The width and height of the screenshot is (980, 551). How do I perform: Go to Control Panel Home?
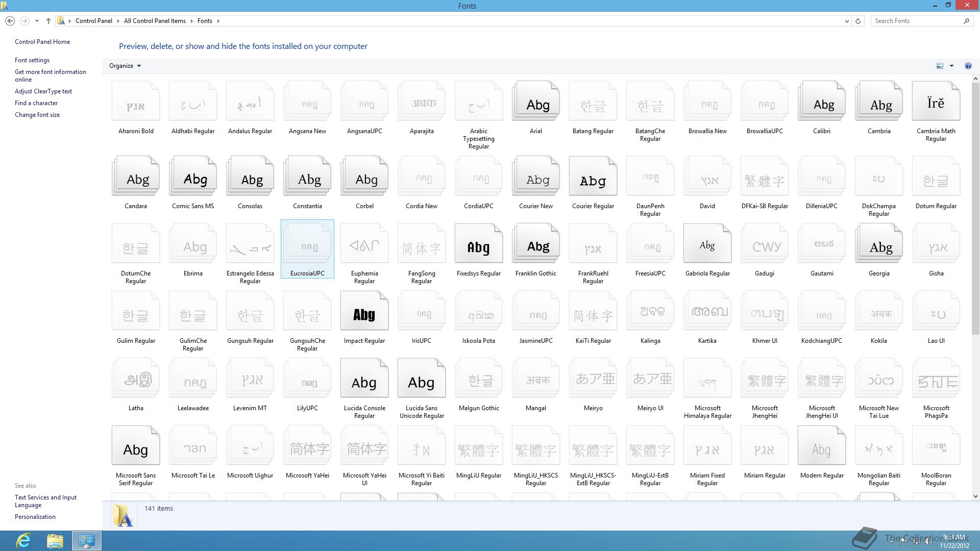tap(42, 42)
